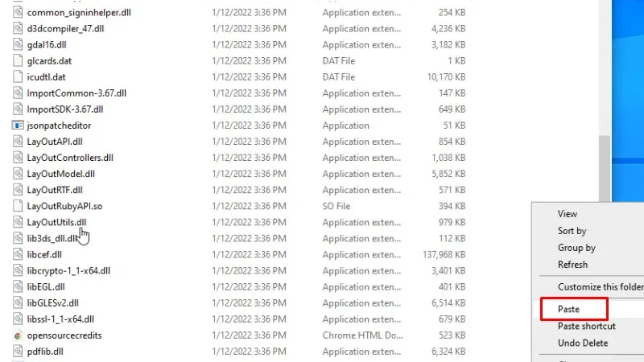Click the libcef.dll file icon

coord(19,254)
